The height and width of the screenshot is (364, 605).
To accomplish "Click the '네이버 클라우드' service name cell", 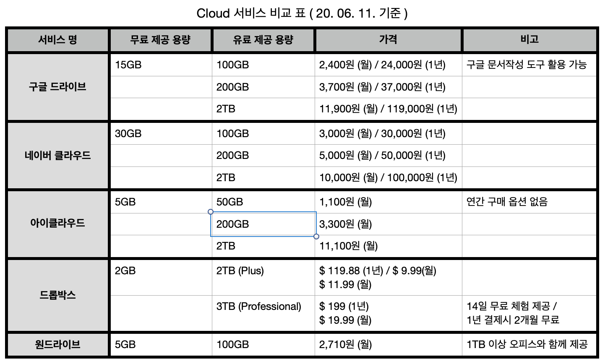I will [58, 156].
